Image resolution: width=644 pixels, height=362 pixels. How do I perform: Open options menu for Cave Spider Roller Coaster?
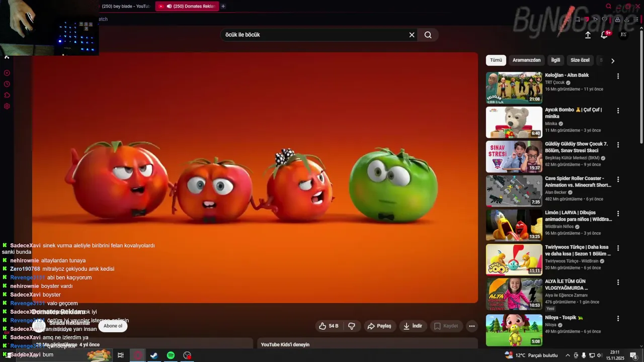point(618,179)
